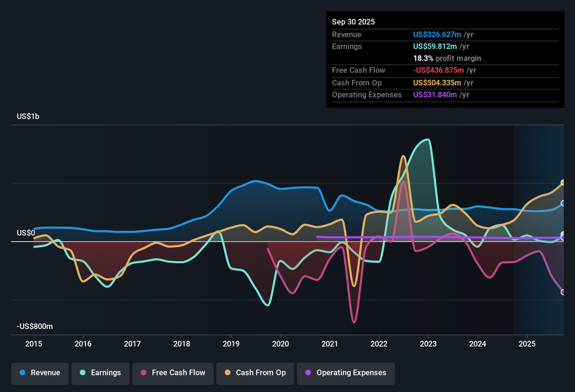Hide the Free Cash Flow series
Image resolution: width=575 pixels, height=392 pixels.
pyautogui.click(x=173, y=373)
